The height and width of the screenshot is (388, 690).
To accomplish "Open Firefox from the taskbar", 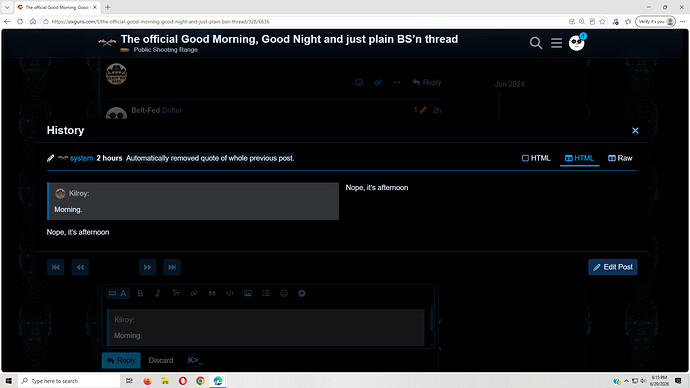I will click(147, 381).
